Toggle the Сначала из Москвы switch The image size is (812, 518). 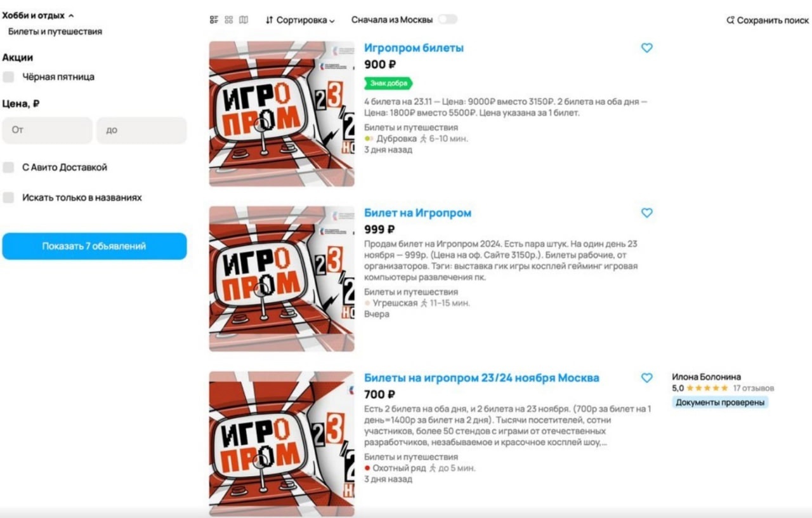[447, 20]
